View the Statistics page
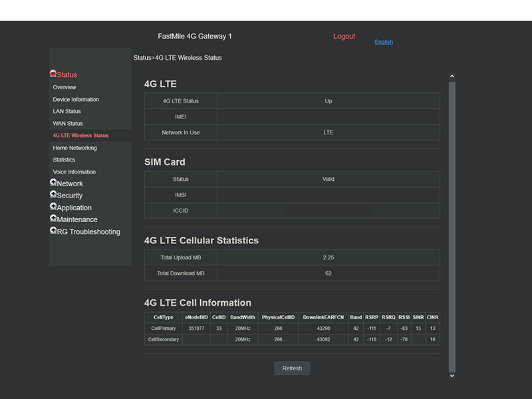532x399 pixels. pyautogui.click(x=64, y=160)
